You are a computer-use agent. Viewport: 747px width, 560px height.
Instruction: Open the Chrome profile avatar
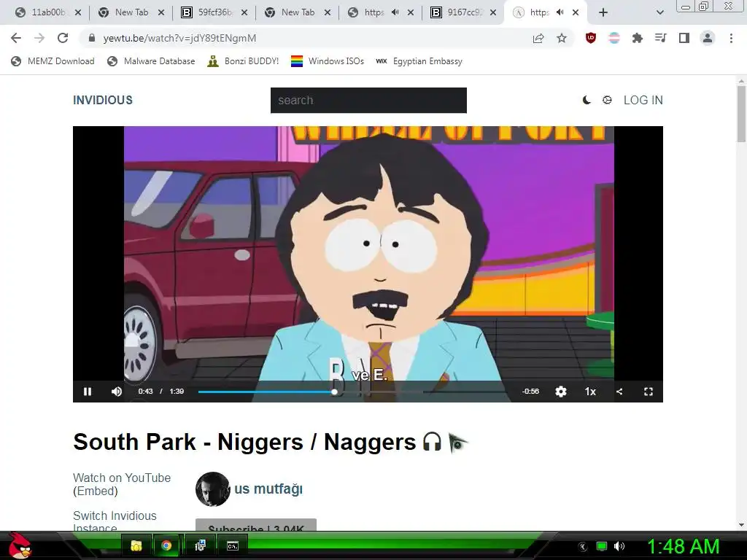(x=708, y=38)
